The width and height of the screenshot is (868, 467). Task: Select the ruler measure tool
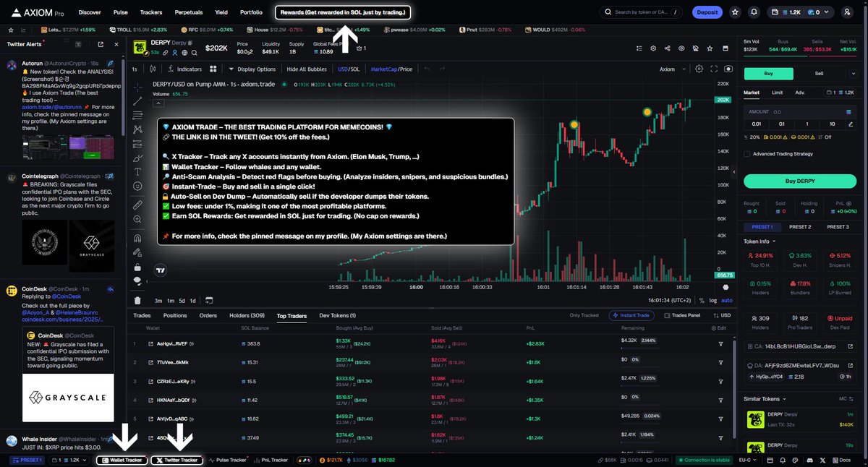(137, 205)
